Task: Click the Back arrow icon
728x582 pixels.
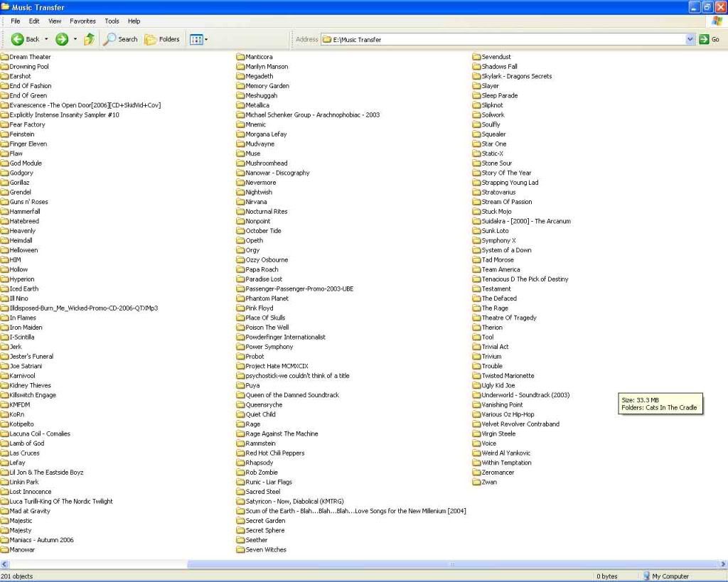Action: pos(17,40)
